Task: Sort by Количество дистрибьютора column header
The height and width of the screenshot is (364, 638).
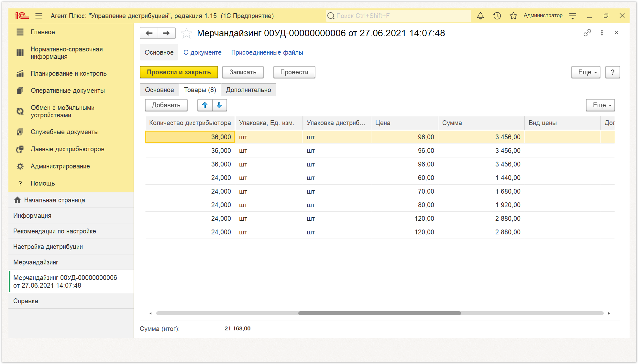Action: click(190, 123)
